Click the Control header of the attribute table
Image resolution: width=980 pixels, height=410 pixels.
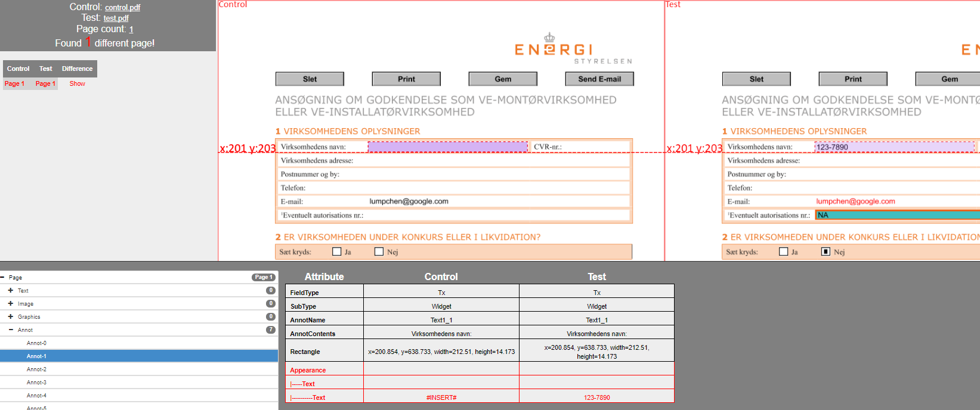pos(441,277)
